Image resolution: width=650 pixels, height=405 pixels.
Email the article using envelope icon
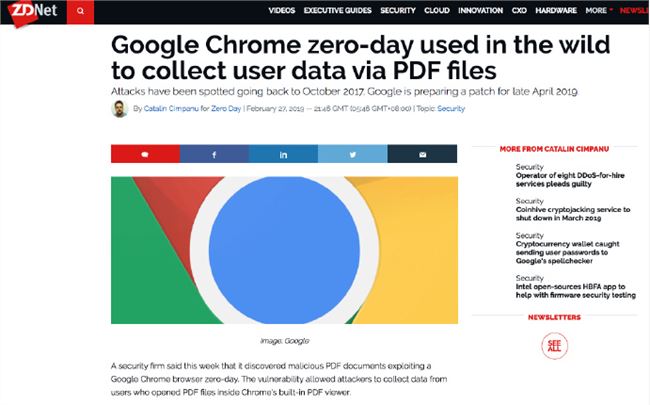tap(422, 154)
